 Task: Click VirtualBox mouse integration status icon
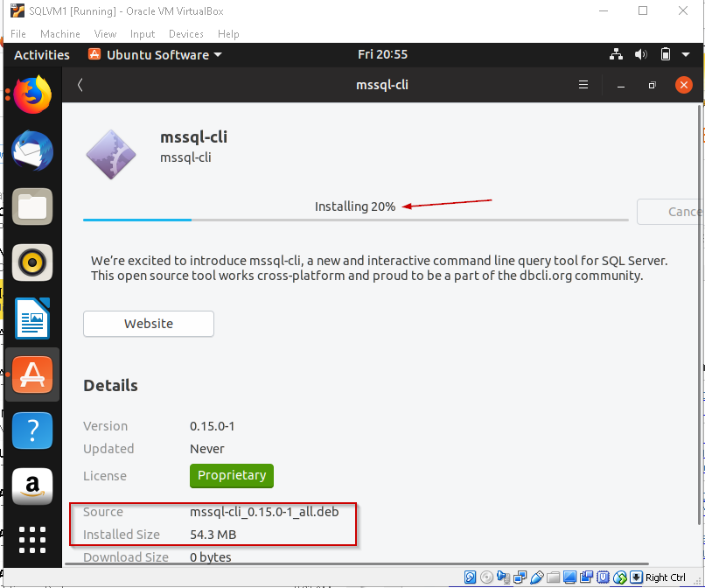coord(619,577)
